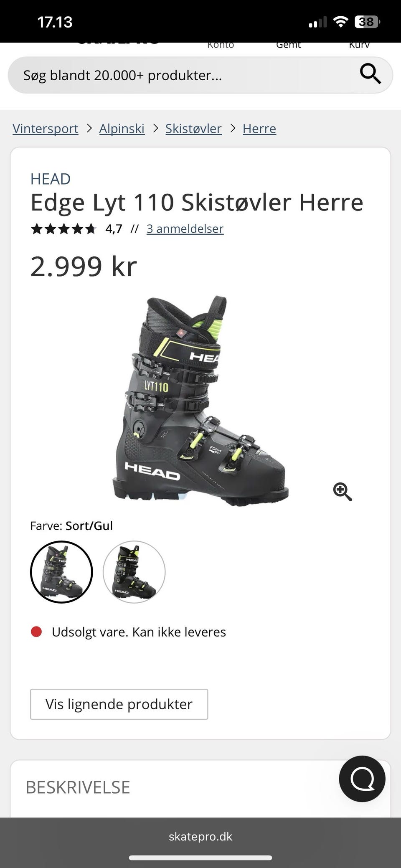Open the Vintersport breadcrumb

pos(46,129)
